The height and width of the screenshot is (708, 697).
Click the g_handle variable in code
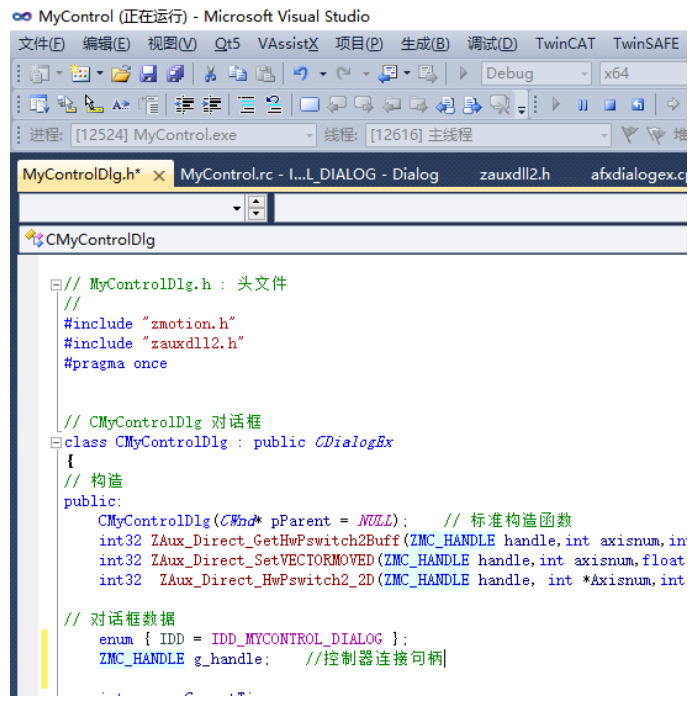[228, 659]
